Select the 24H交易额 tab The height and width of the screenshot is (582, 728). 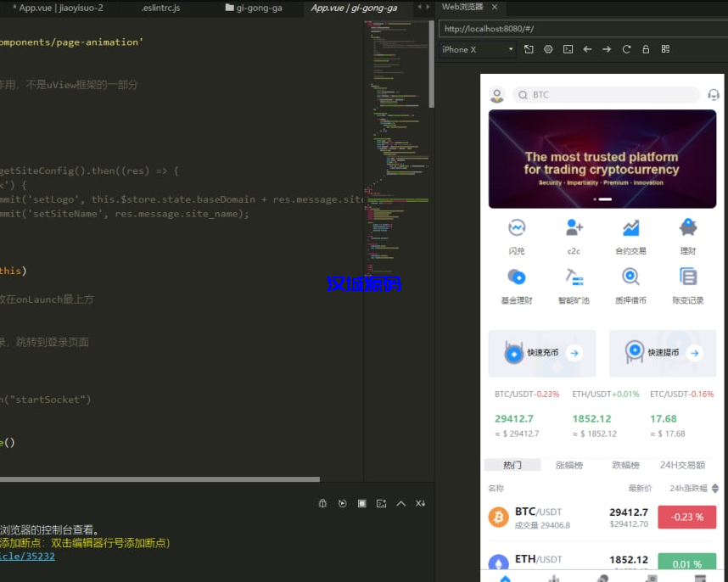tap(682, 465)
